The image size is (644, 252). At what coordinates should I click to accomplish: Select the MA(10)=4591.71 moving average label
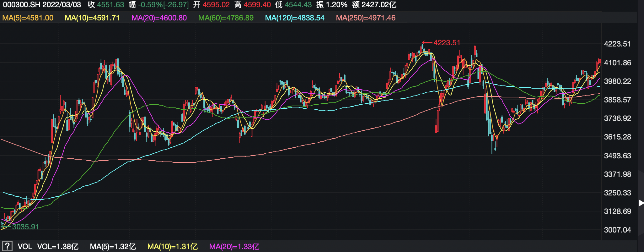[92, 18]
